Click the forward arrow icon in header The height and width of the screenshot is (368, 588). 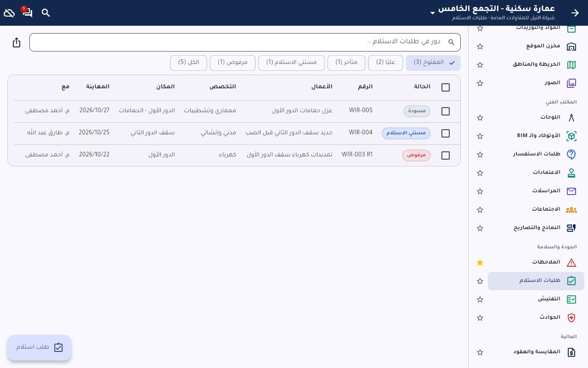click(575, 13)
